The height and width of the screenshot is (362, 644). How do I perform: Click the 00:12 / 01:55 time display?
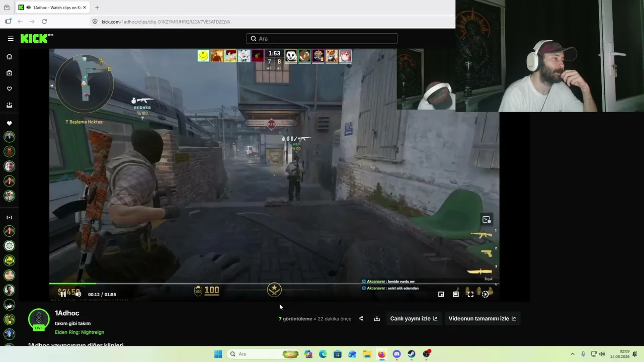coord(102,295)
